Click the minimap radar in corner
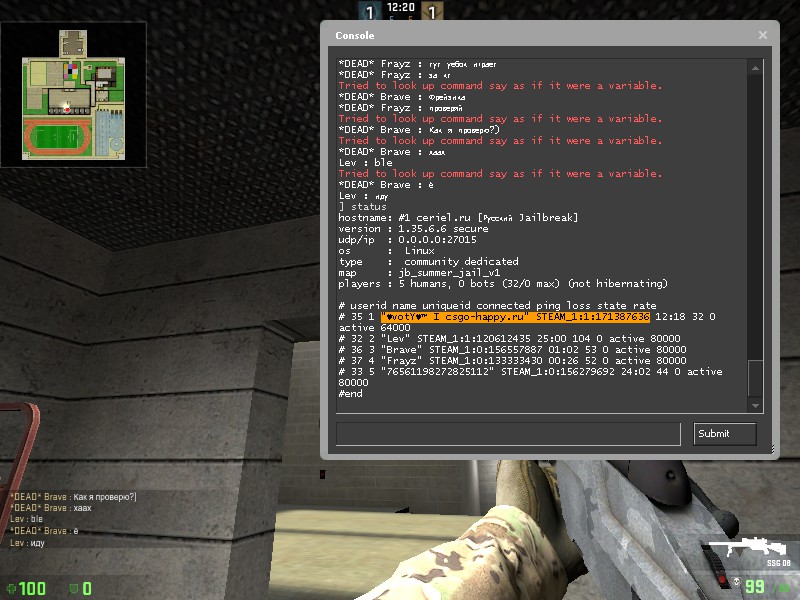This screenshot has height=600, width=800. 73,93
